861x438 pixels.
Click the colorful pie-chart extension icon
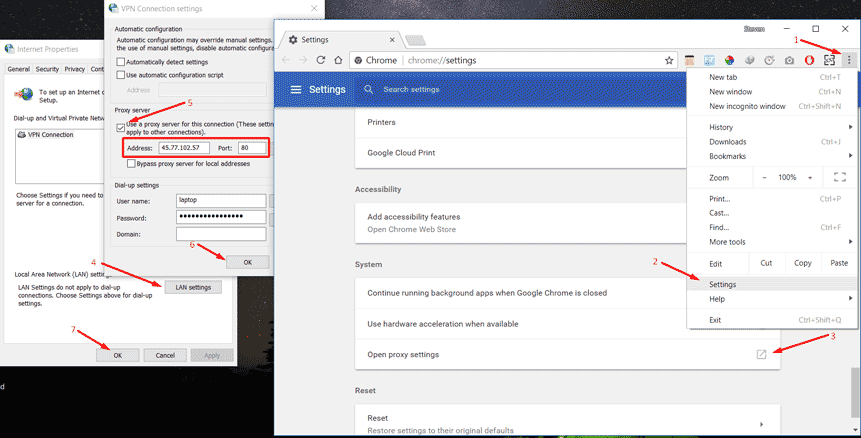click(x=729, y=60)
